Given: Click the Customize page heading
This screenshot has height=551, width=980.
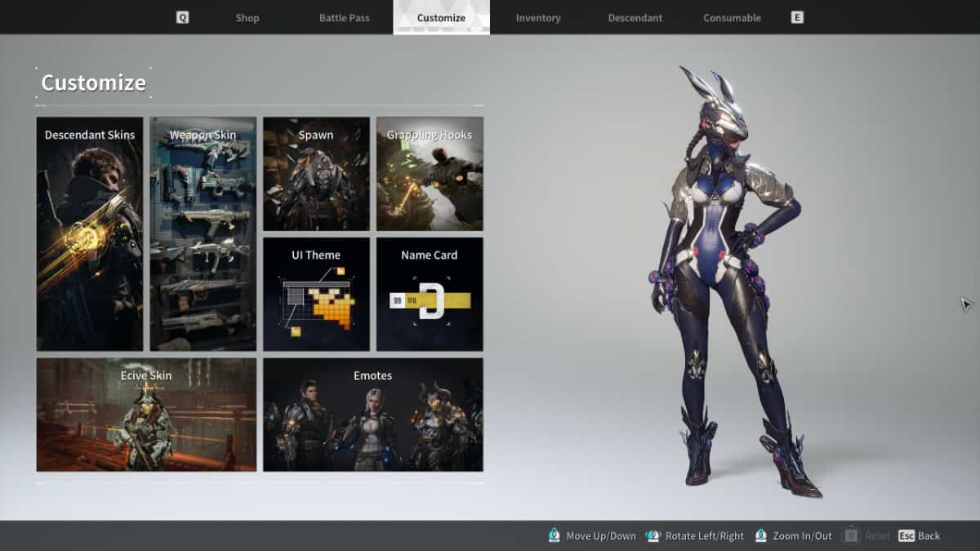Looking at the screenshot, I should [x=93, y=82].
